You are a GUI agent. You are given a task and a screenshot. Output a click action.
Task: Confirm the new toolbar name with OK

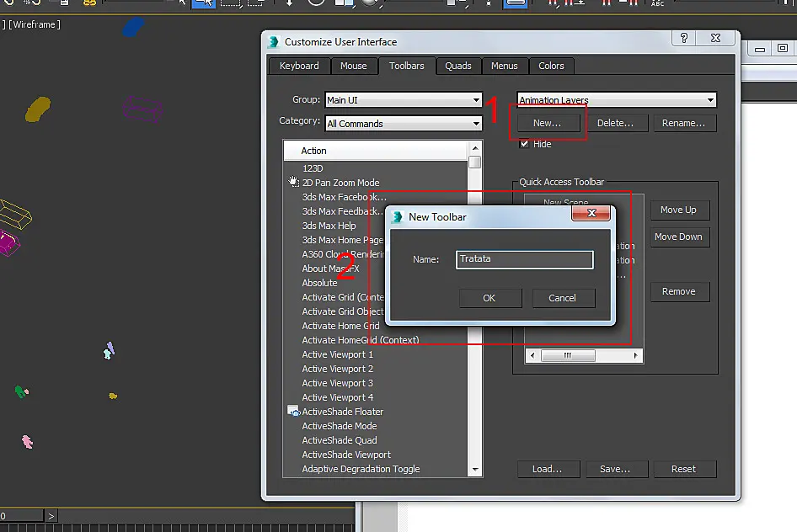coord(490,298)
